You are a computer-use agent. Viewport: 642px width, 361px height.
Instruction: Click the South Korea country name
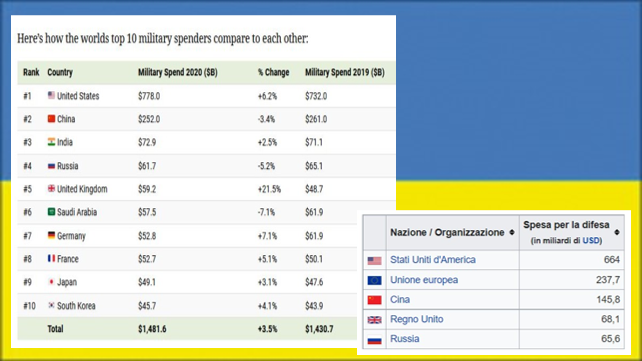(x=76, y=306)
